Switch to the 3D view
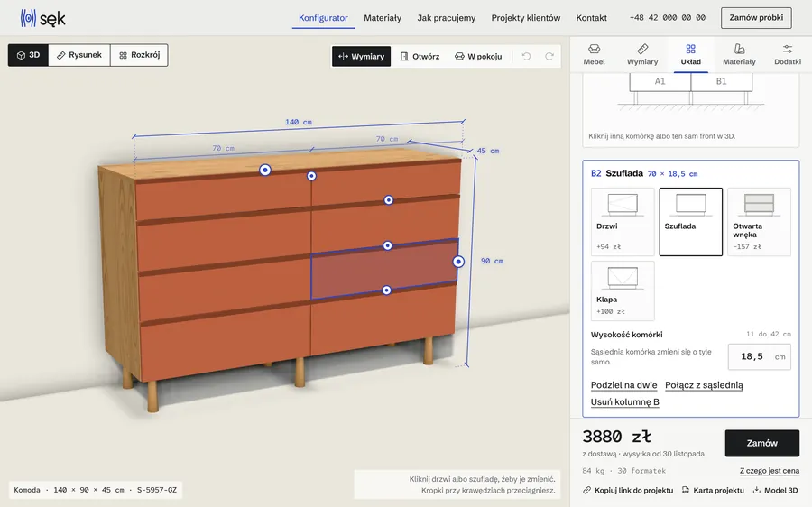Screen dimensions: 812x507 [28, 55]
